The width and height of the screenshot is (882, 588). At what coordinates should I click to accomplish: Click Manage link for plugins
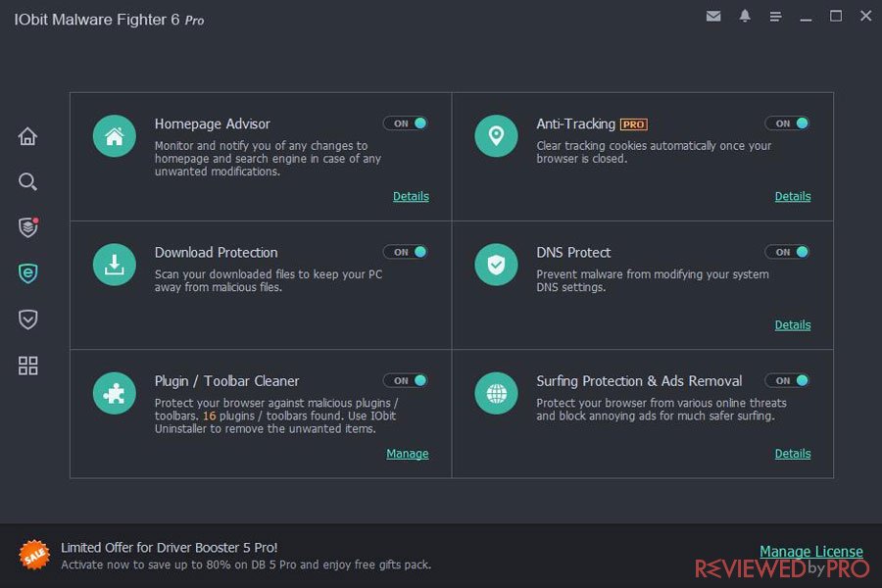point(408,454)
